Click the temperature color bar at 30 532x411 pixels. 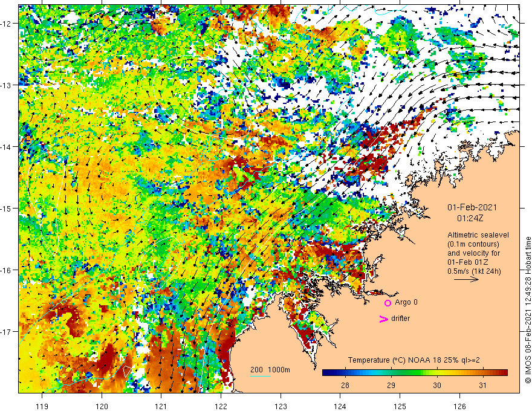[x=437, y=373]
